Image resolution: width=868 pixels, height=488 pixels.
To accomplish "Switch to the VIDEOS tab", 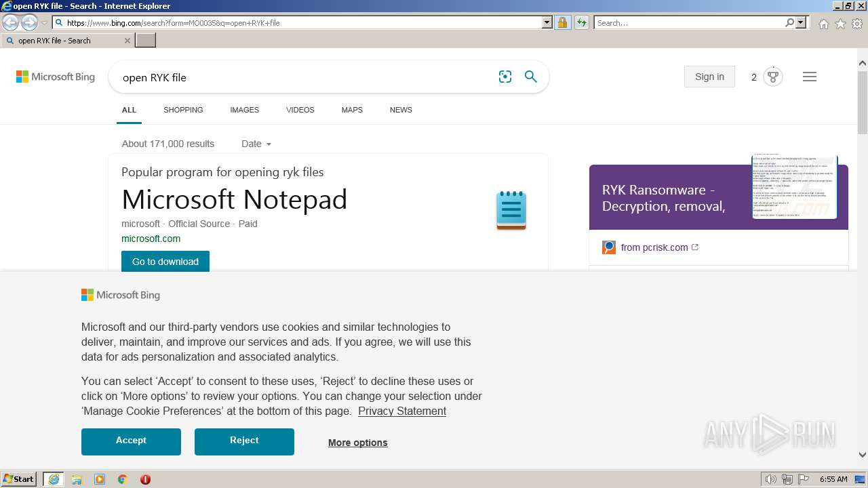I will pyautogui.click(x=300, y=110).
